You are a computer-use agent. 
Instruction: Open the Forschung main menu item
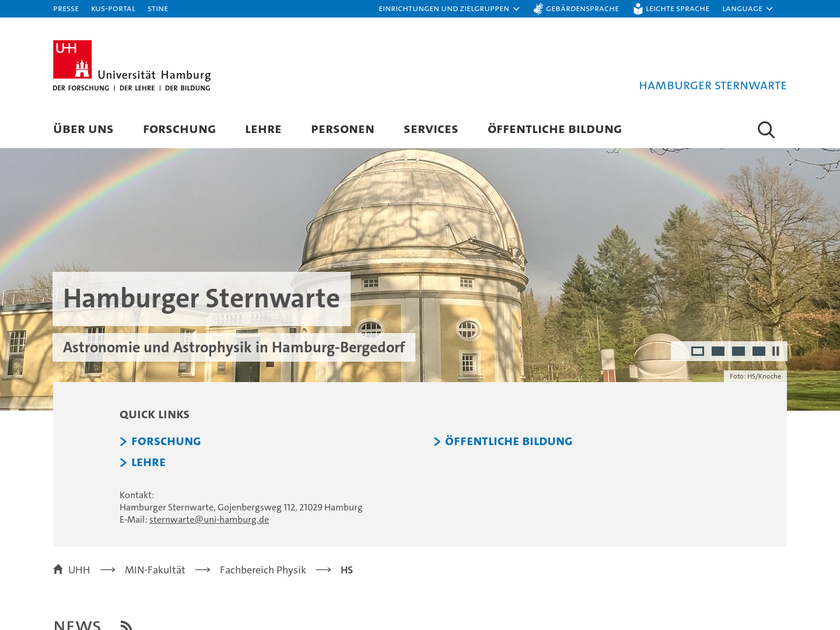[180, 129]
